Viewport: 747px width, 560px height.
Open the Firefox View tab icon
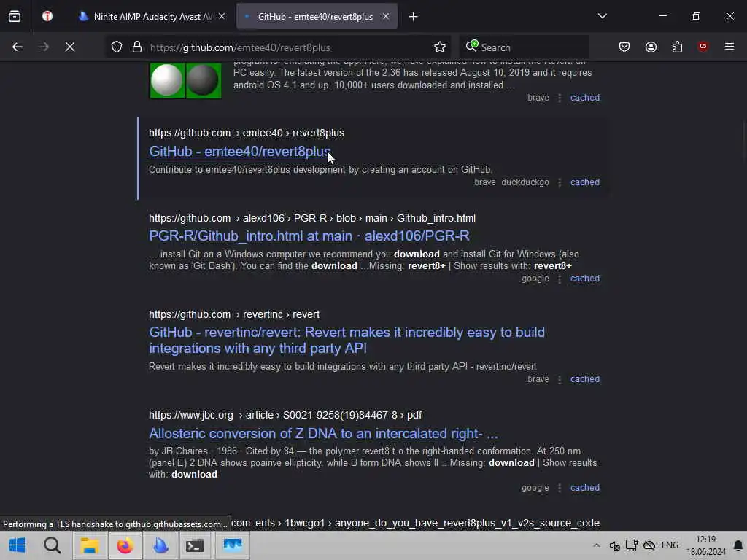(15, 17)
